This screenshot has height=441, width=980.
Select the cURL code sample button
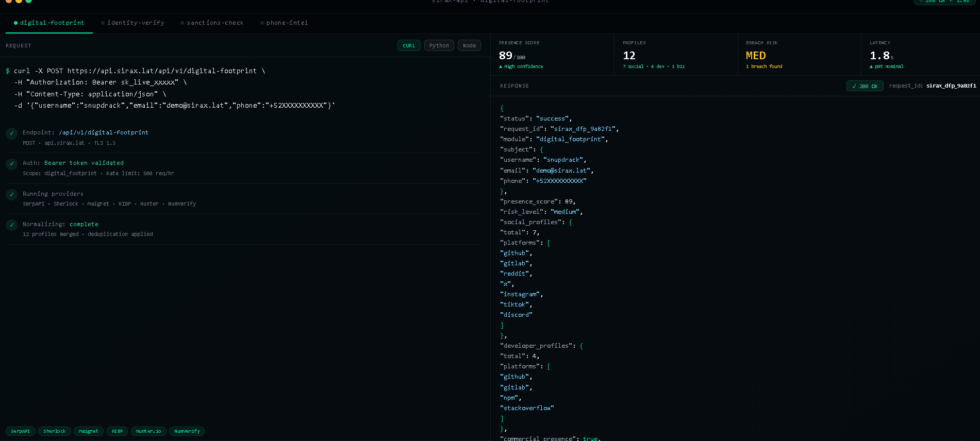tap(409, 45)
